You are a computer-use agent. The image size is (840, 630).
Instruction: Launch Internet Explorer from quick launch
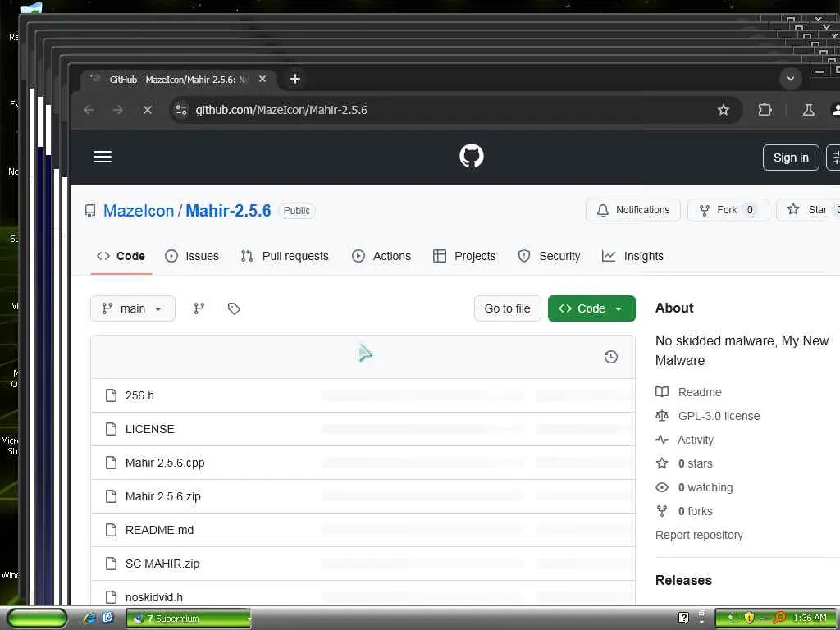coord(89,619)
